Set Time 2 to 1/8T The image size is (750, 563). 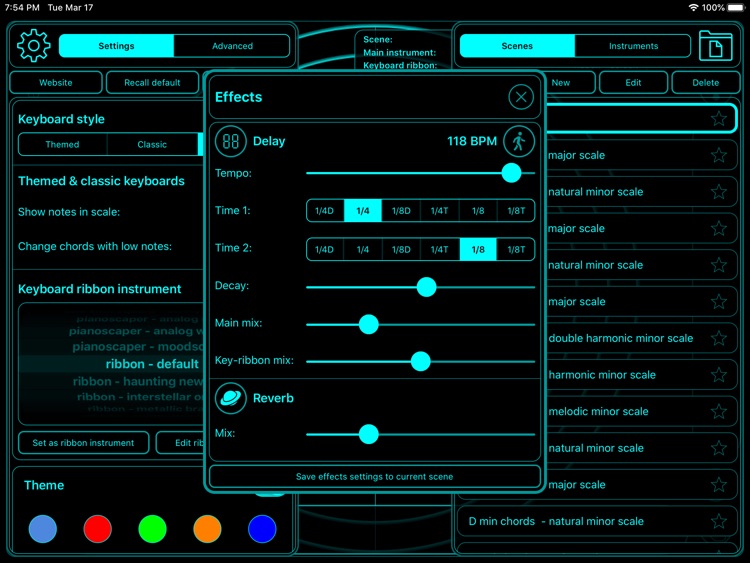[516, 250]
